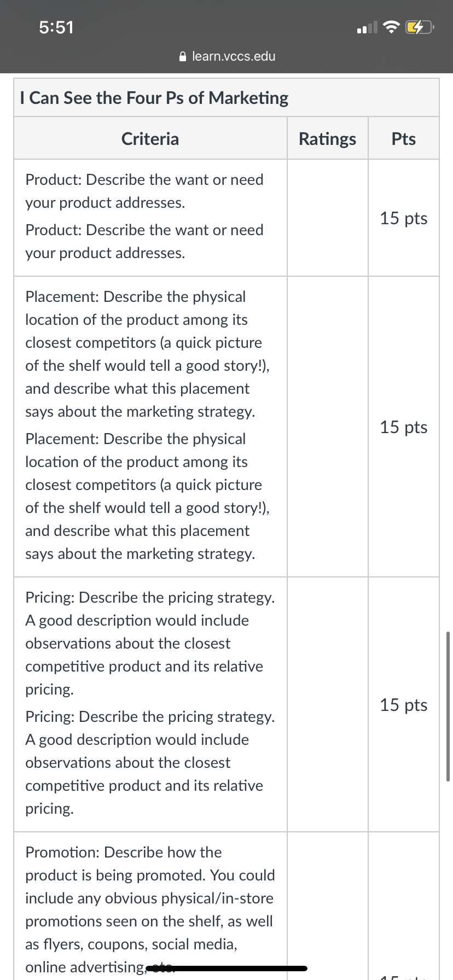The height and width of the screenshot is (980, 453).
Task: Click the 15 pts value for Product
Action: pyautogui.click(x=404, y=218)
